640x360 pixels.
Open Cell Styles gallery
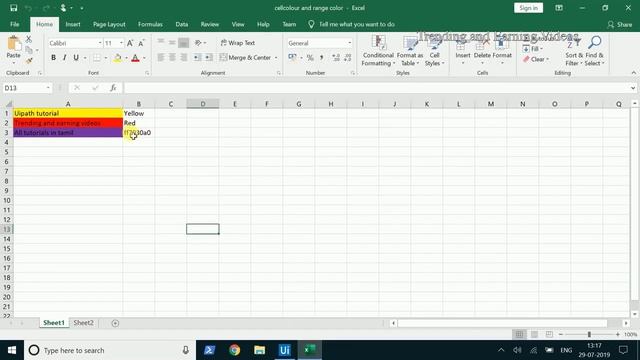[x=434, y=51]
